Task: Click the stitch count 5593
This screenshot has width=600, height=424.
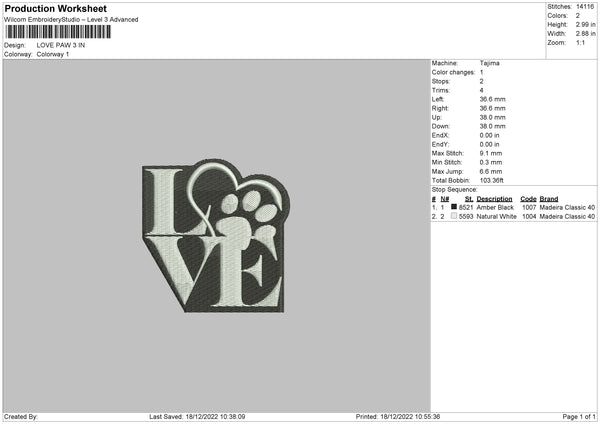Action: pos(466,217)
